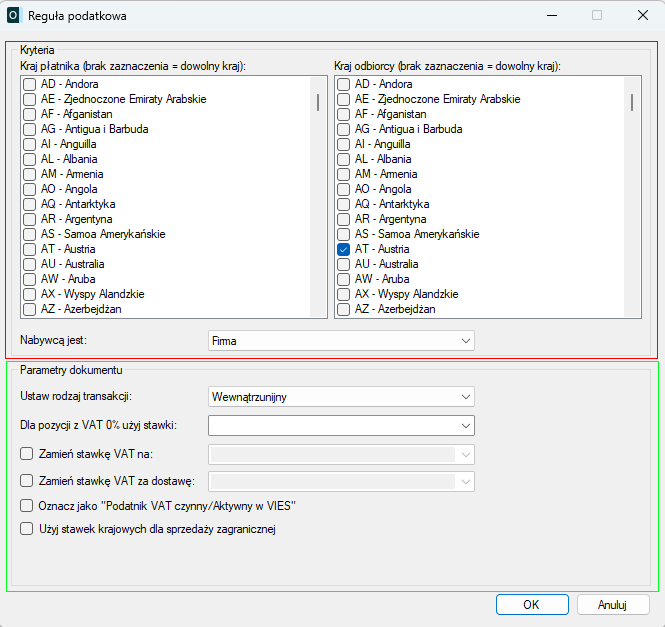Select AE - Zjednoczone Emiraty Arabskie for recipient
Image resolution: width=665 pixels, height=627 pixels.
point(344,100)
